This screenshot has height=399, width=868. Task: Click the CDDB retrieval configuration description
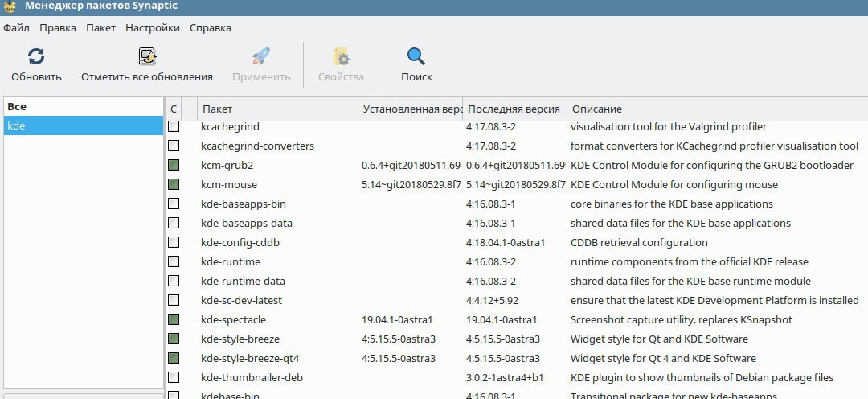pos(640,243)
